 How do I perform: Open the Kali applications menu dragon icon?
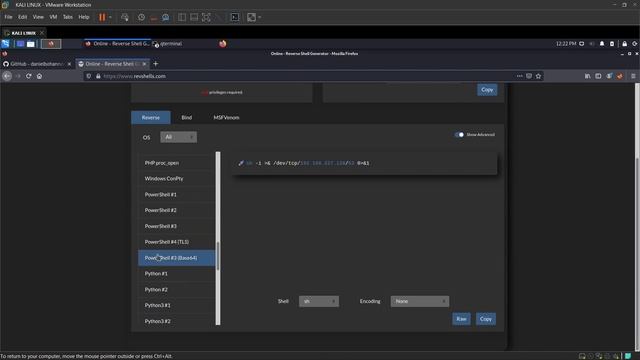point(5,44)
